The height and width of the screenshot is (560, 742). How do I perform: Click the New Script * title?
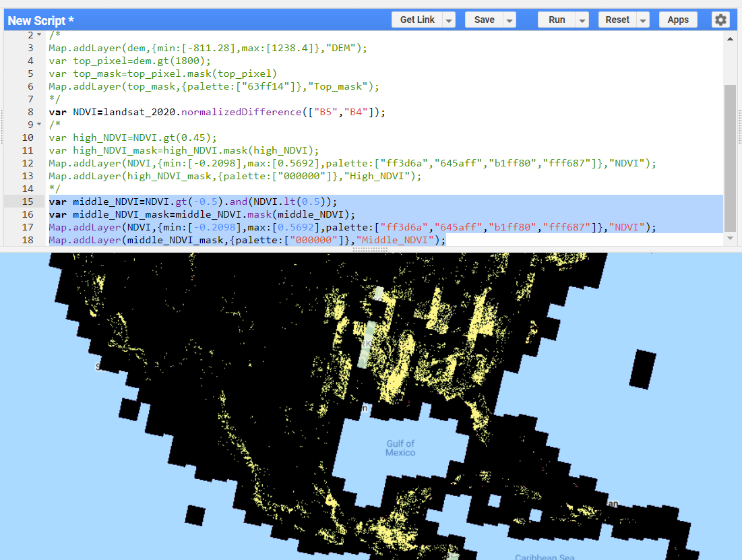pos(40,21)
